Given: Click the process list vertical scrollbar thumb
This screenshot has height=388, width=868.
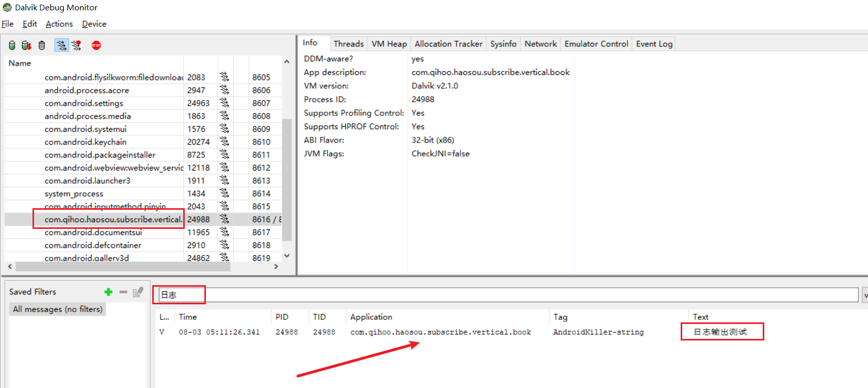Looking at the screenshot, I should tap(287, 180).
